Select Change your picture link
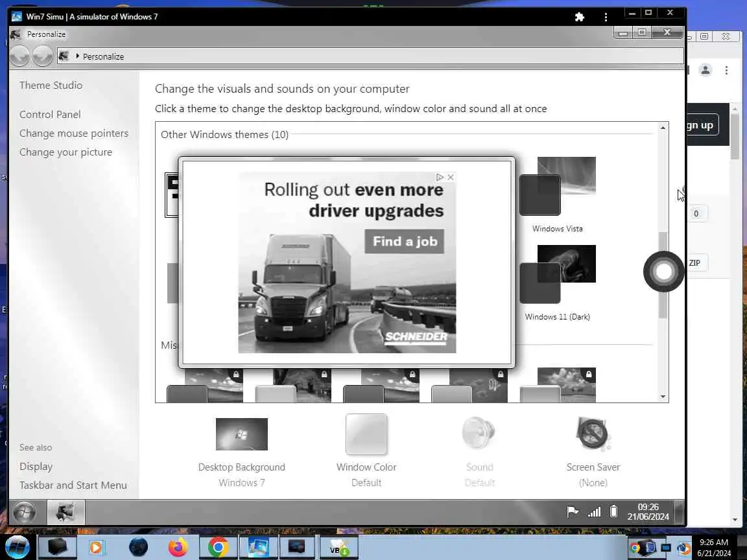 click(65, 152)
